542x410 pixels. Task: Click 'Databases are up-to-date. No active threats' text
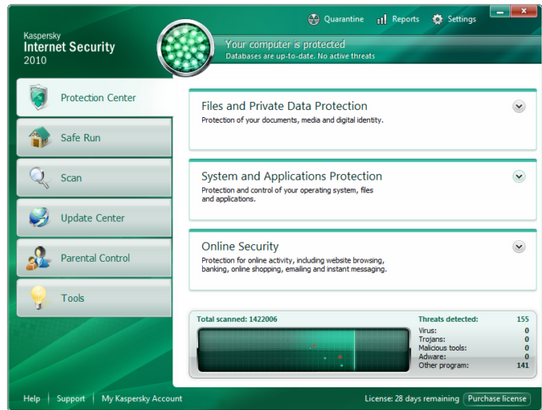coord(300,56)
